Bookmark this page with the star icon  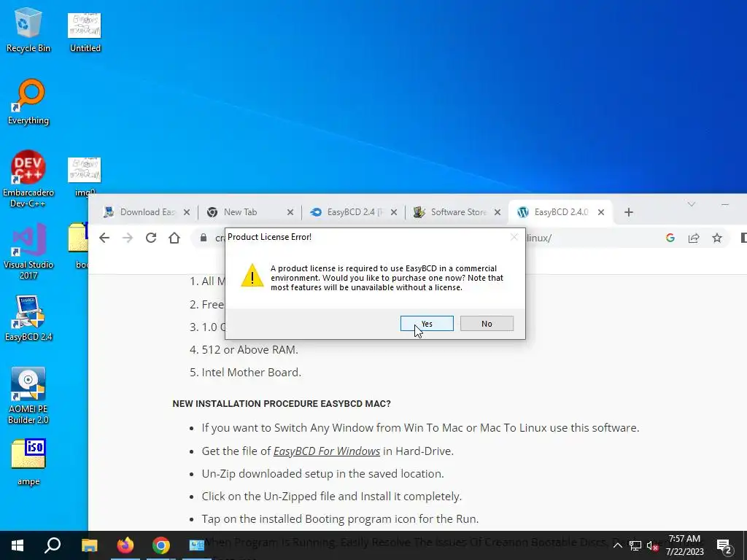pyautogui.click(x=717, y=238)
